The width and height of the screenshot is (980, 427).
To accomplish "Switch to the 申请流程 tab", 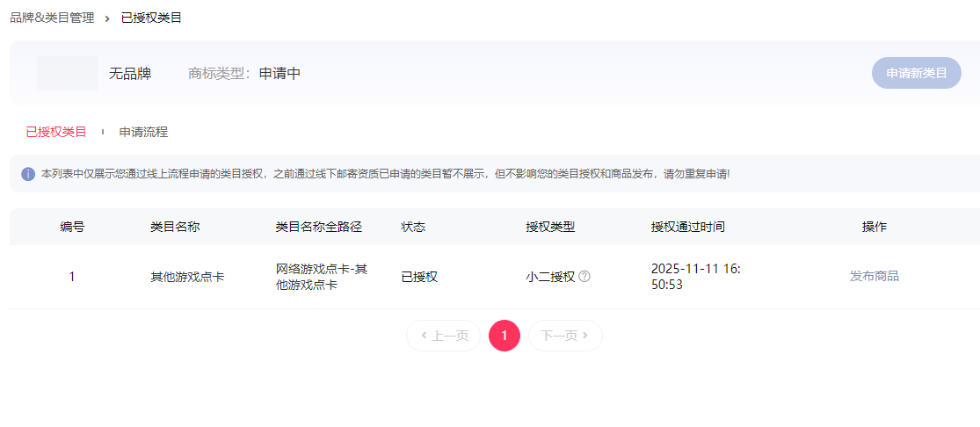I will [x=143, y=133].
